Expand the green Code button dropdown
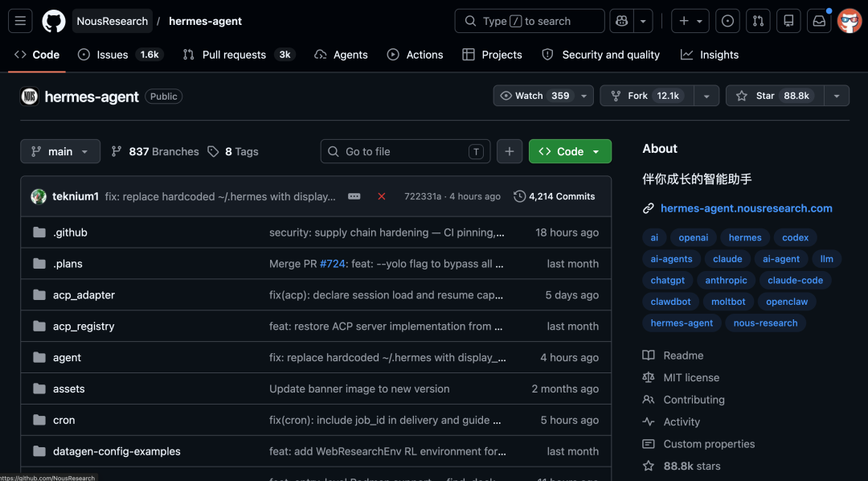 tap(596, 151)
